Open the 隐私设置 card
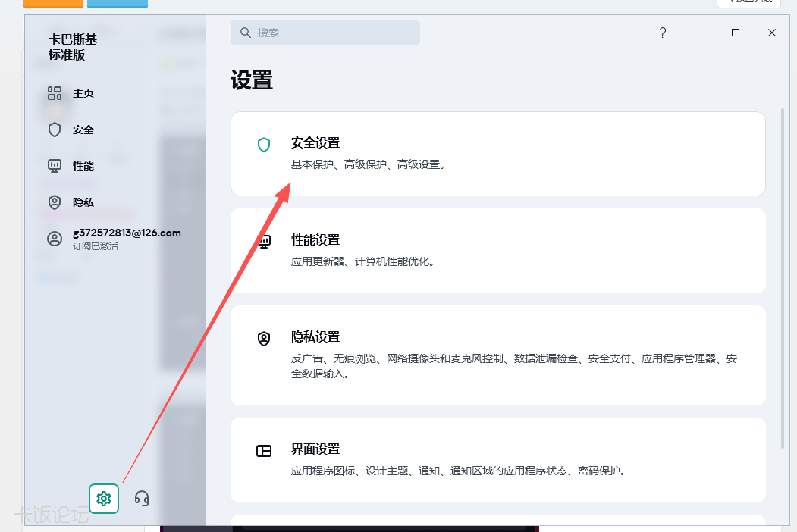797x532 pixels. click(x=498, y=355)
